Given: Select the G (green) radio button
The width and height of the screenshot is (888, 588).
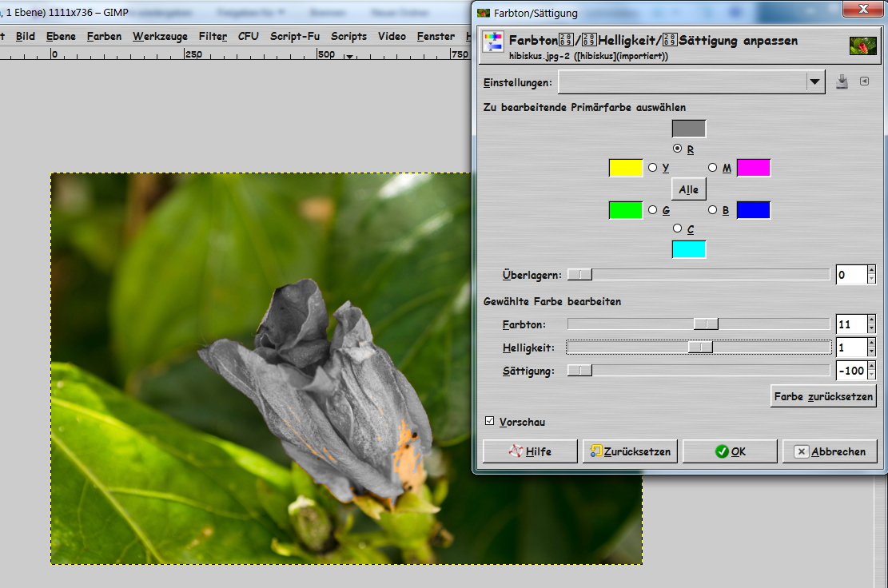Looking at the screenshot, I should [x=653, y=210].
